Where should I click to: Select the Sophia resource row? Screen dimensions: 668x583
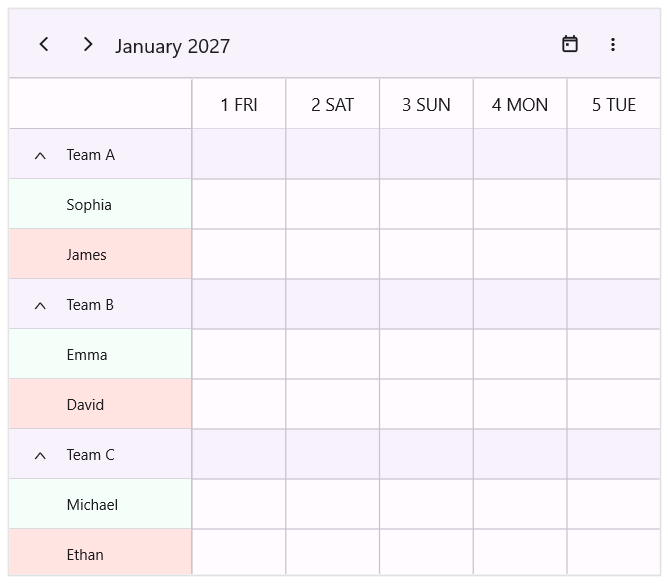[x=100, y=204]
